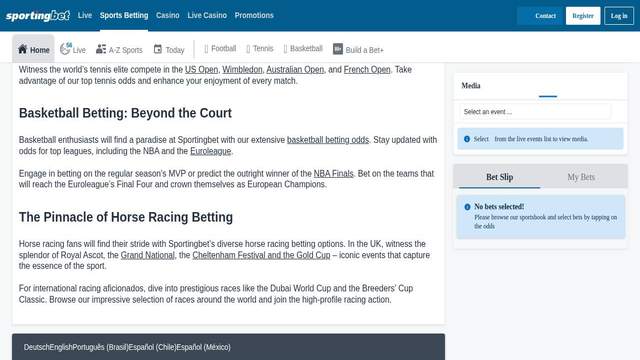The height and width of the screenshot is (360, 640).
Task: Open the Casino menu item
Action: coord(168,16)
